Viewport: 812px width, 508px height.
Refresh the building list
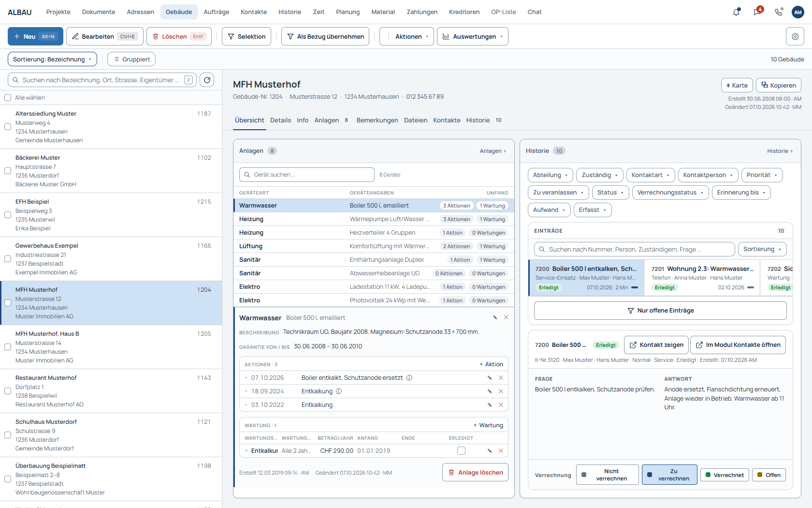click(x=207, y=80)
